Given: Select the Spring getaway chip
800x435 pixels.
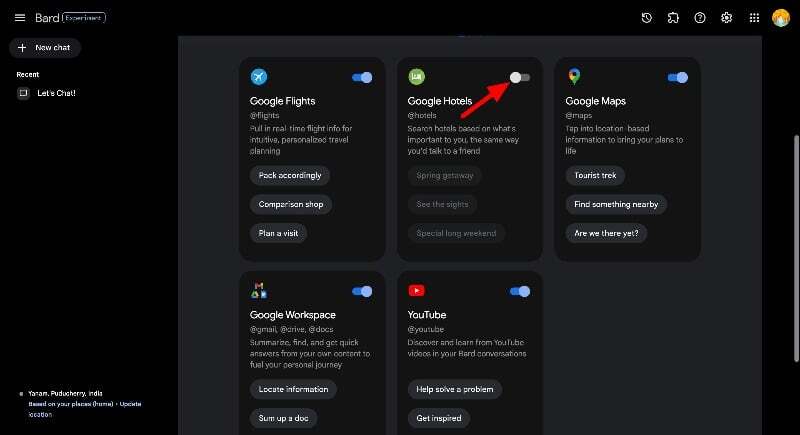Looking at the screenshot, I should coord(444,175).
